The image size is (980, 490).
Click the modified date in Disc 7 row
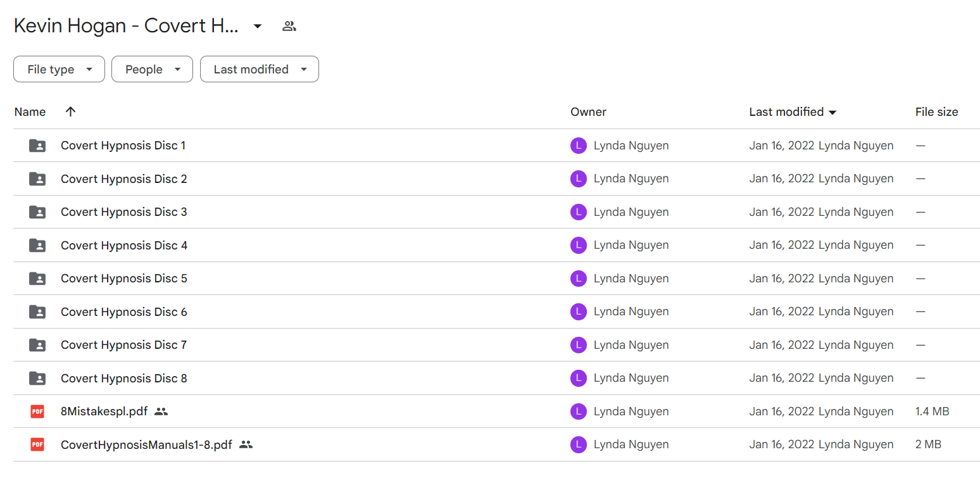click(782, 345)
